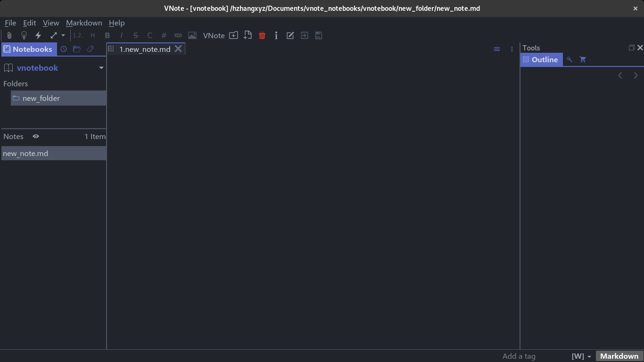
Task: Open the View menu
Action: pos(51,23)
